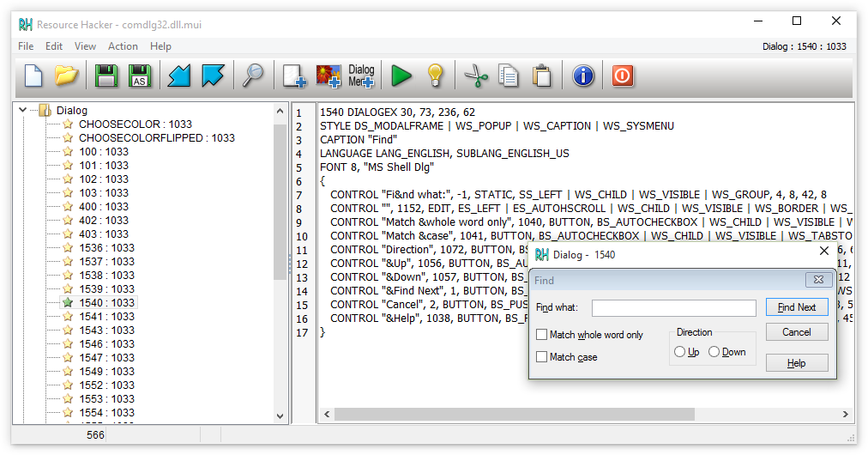Click green star icon of 1540 : 1033
Image resolution: width=868 pixels, height=455 pixels.
68,302
